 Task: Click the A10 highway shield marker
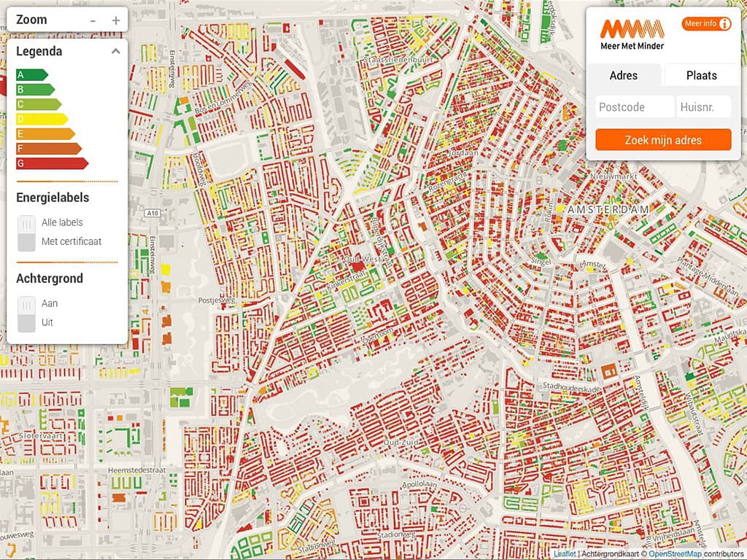[152, 213]
